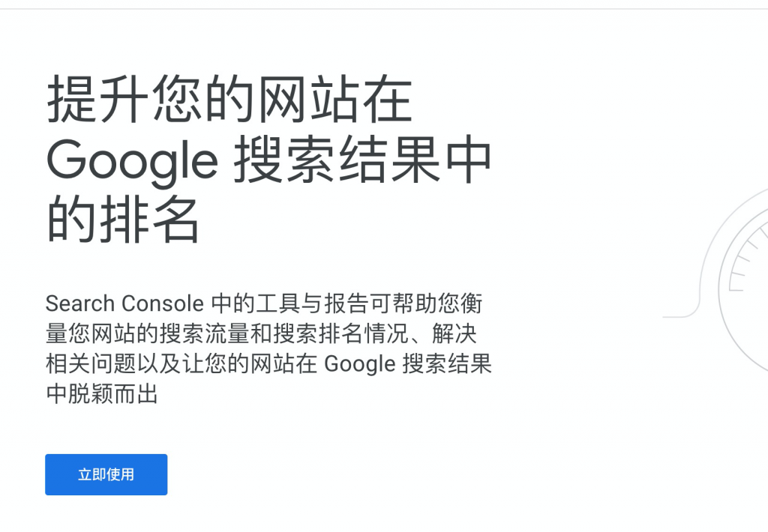
Task: Click 搜索结果中 in the large heading
Action: tap(362, 160)
